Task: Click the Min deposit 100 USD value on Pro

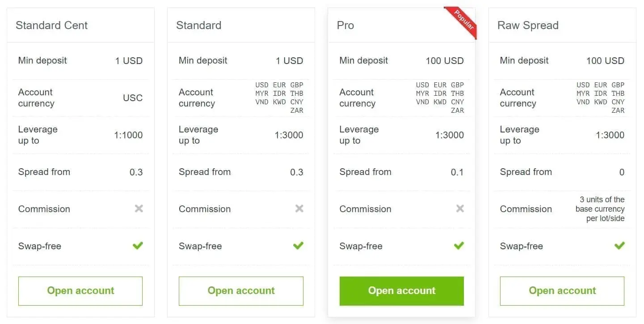Action: click(x=445, y=60)
